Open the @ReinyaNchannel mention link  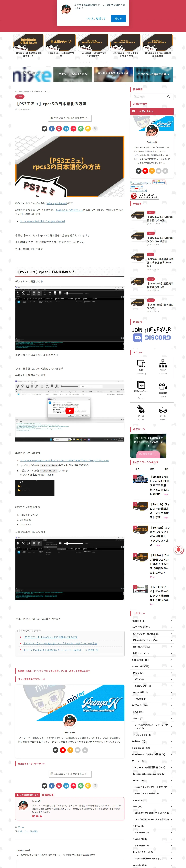[x=57, y=203]
